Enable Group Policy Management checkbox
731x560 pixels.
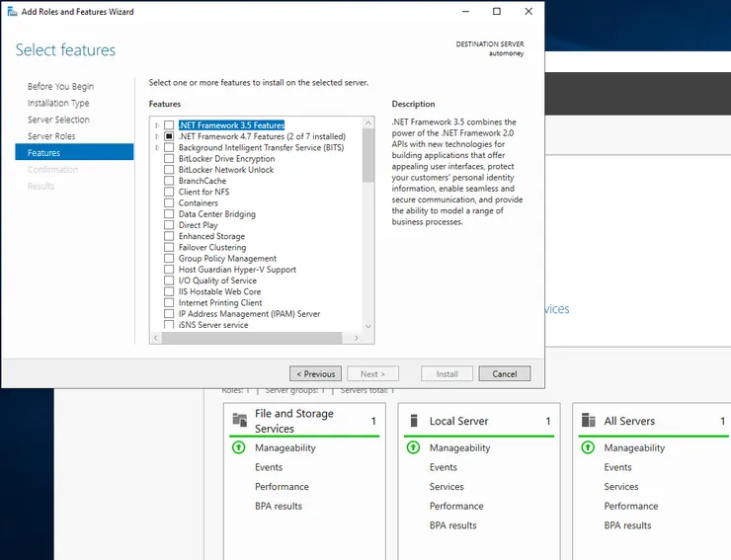pyautogui.click(x=169, y=259)
